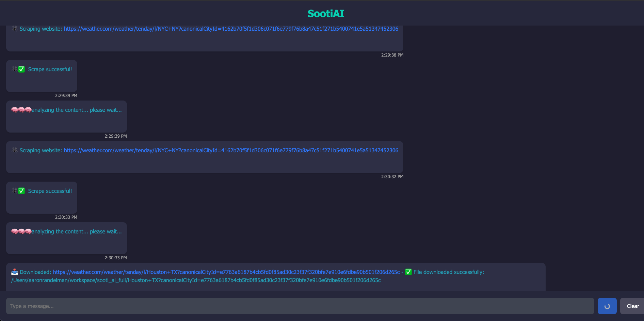Click the spider icon in the 2:30:32 PM scraping message
The image size is (644, 321).
point(15,150)
